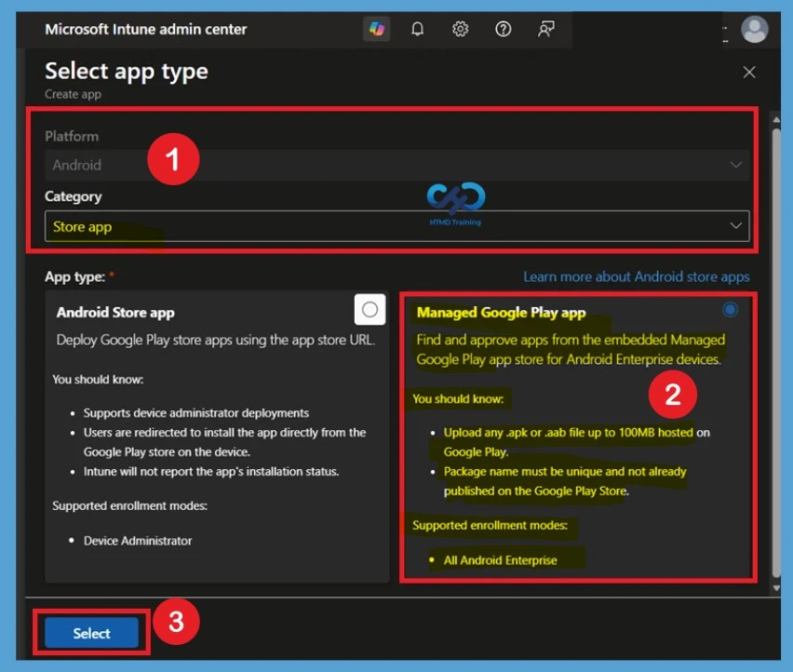This screenshot has height=672, width=793.
Task: Click the Create app breadcrumb text
Action: (x=73, y=94)
